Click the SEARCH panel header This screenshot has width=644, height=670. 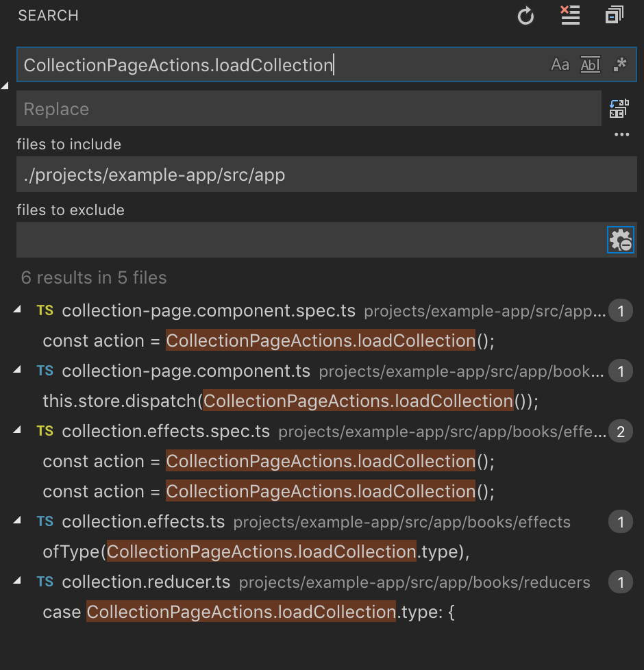point(48,15)
